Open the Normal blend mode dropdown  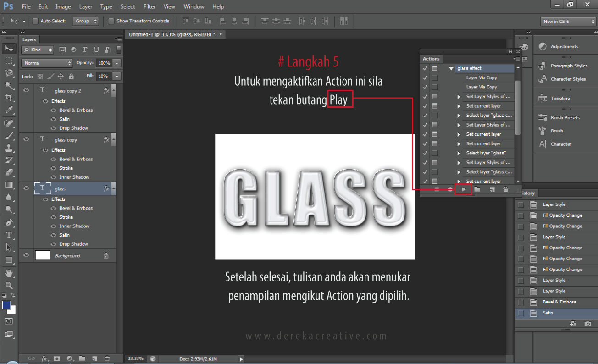click(x=47, y=63)
